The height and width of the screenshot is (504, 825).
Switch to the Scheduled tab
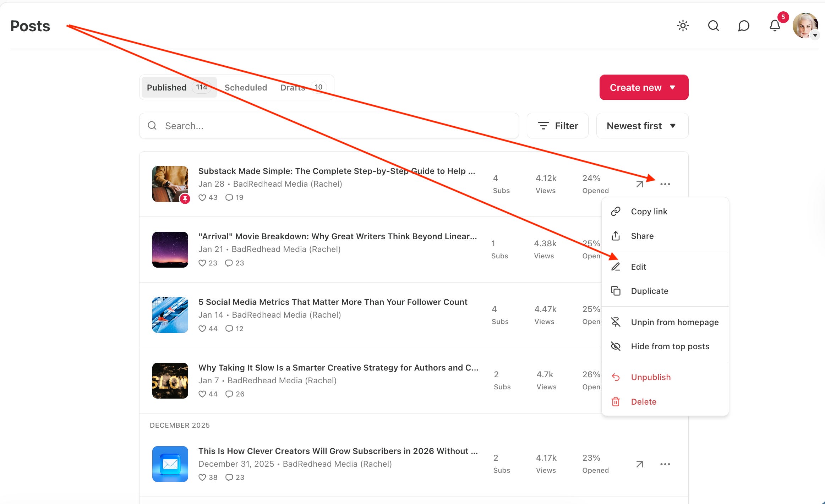(x=246, y=88)
